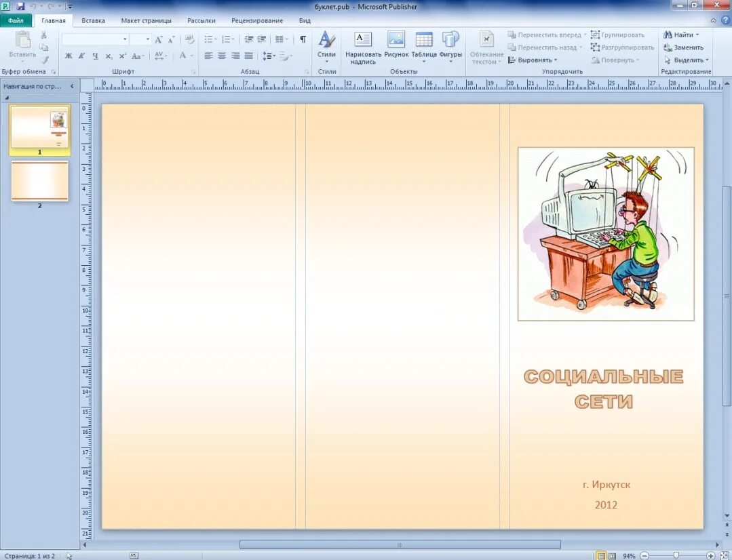Decrease paragraph indent
This screenshot has width=732, height=560.
click(249, 39)
